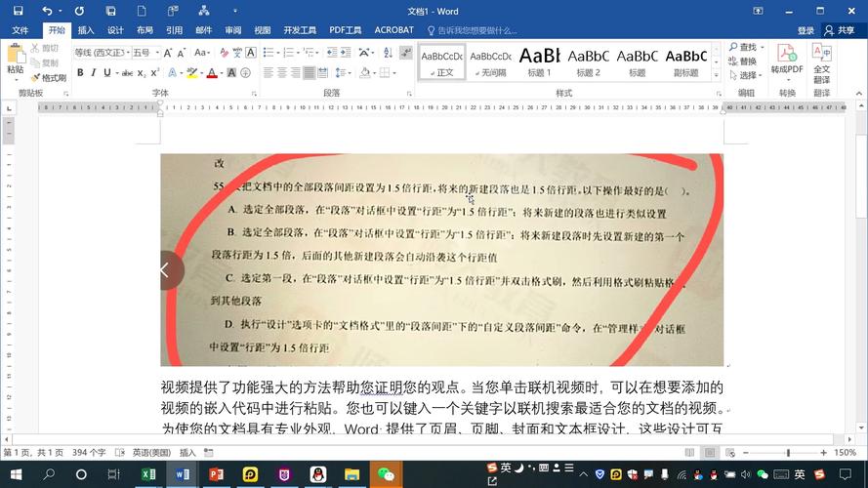Open the touch/mouse mode icon in quick access toolbar
The height and width of the screenshot is (488, 868).
point(173,11)
